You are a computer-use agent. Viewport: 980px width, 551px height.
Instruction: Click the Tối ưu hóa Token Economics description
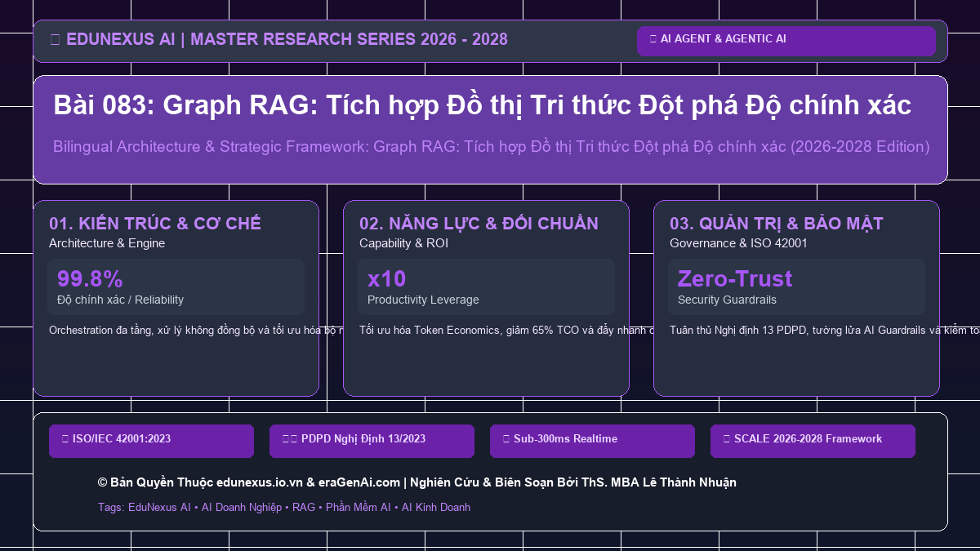[x=506, y=331]
